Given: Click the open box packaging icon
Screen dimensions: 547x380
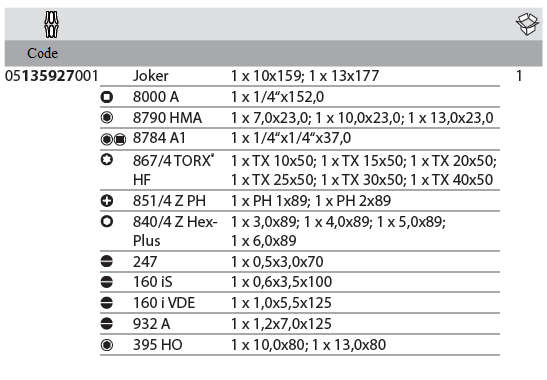Looking at the screenshot, I should [x=527, y=24].
